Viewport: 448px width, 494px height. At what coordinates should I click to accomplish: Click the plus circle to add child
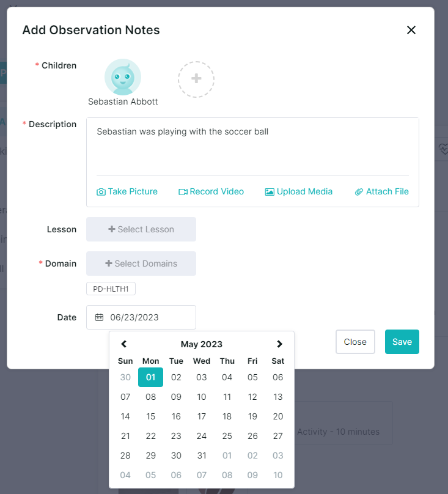(x=196, y=79)
